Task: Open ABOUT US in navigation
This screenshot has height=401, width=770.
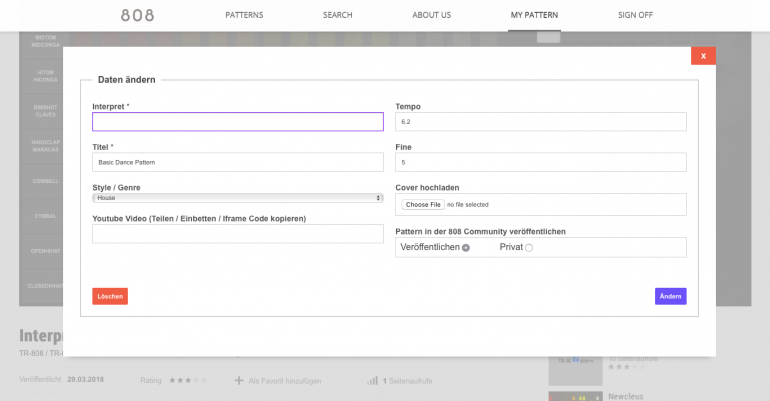Action: tap(431, 15)
